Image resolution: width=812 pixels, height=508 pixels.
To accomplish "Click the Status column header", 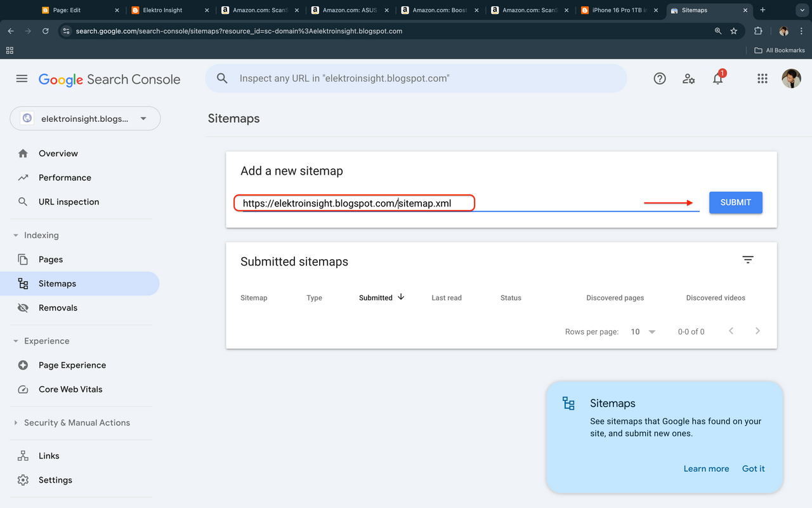I will [x=511, y=298].
